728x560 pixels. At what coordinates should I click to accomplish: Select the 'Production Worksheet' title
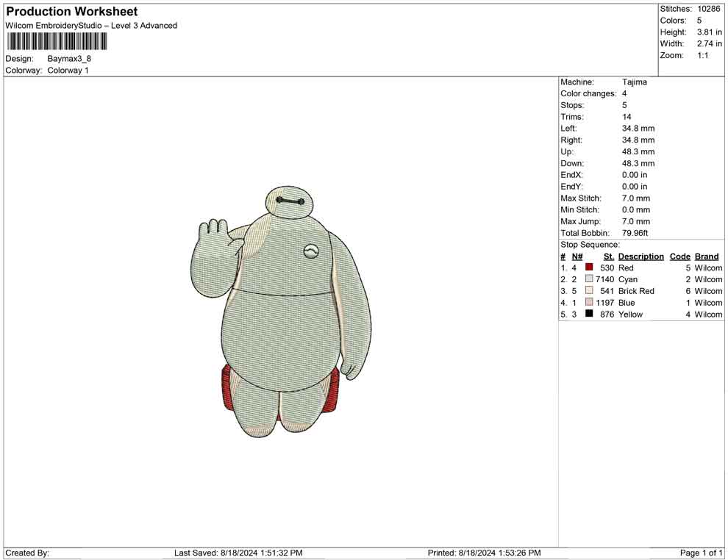pyautogui.click(x=71, y=12)
